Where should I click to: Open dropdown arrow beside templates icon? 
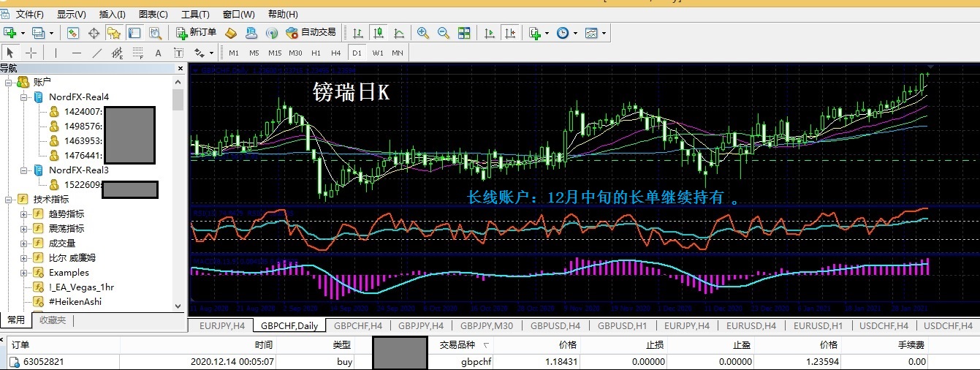pyautogui.click(x=604, y=33)
